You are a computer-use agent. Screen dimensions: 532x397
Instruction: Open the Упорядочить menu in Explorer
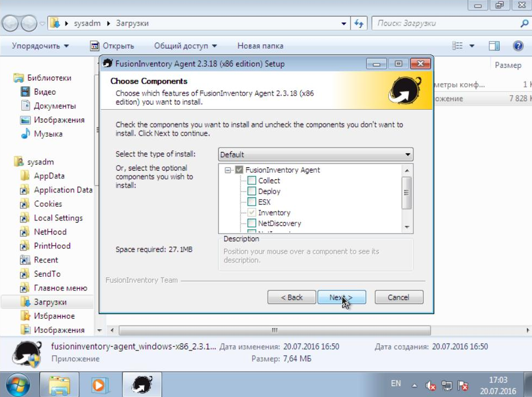[40, 46]
